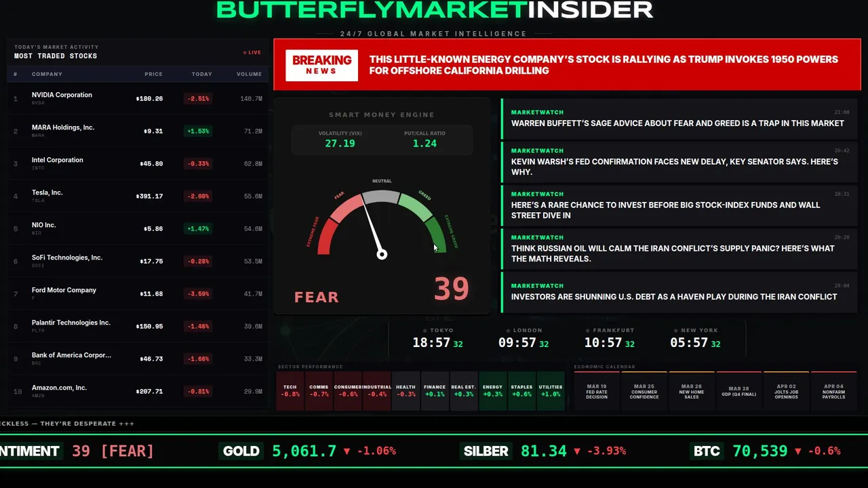Select the NVIDIA Corporation row

coord(138,98)
